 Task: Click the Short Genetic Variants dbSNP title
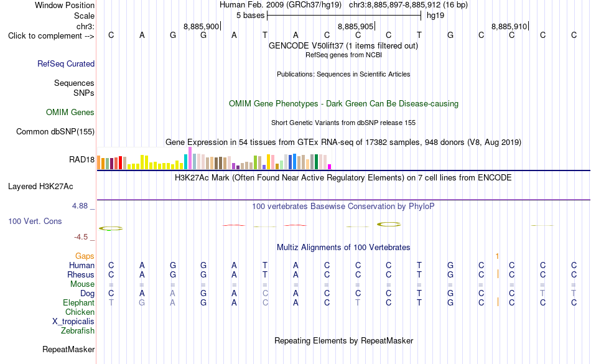tap(343, 123)
